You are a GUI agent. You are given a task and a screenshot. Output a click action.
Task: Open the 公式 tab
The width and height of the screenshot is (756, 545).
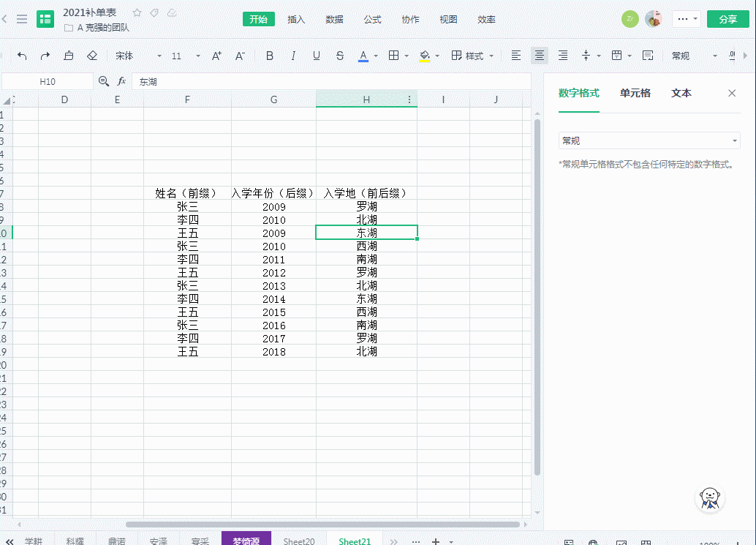point(372,19)
